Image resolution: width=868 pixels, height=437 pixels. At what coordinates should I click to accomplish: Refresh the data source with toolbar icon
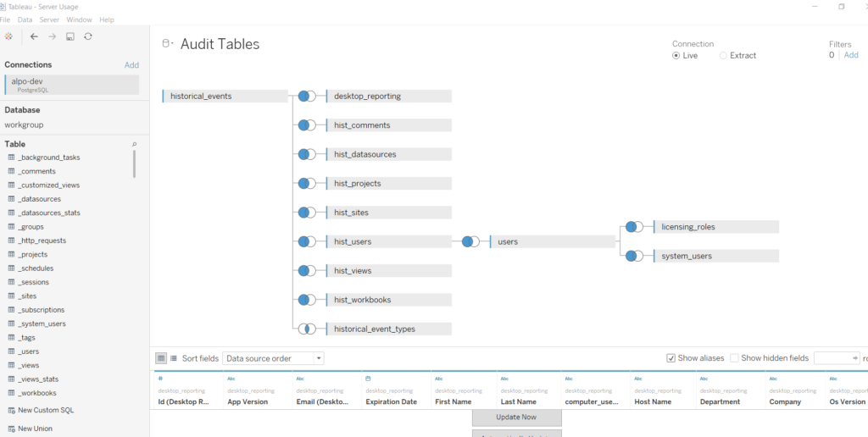pyautogui.click(x=88, y=36)
